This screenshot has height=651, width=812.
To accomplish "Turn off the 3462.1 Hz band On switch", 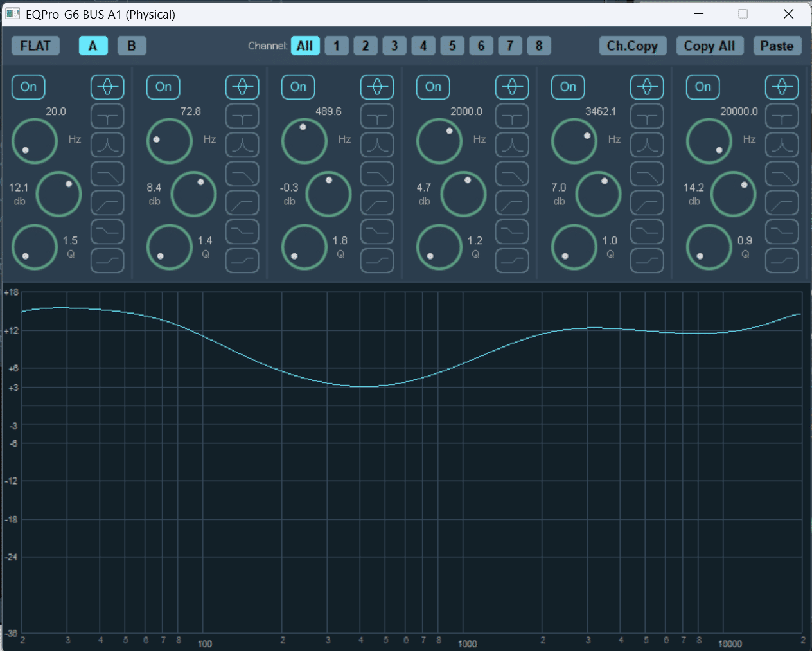I will point(568,87).
